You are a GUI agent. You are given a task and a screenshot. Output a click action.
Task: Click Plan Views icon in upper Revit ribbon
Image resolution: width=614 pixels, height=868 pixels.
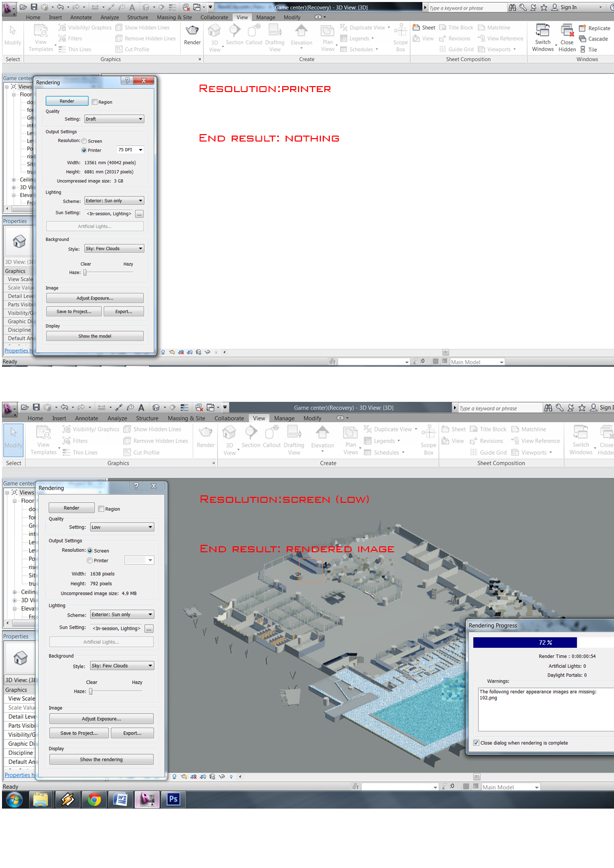pyautogui.click(x=327, y=31)
